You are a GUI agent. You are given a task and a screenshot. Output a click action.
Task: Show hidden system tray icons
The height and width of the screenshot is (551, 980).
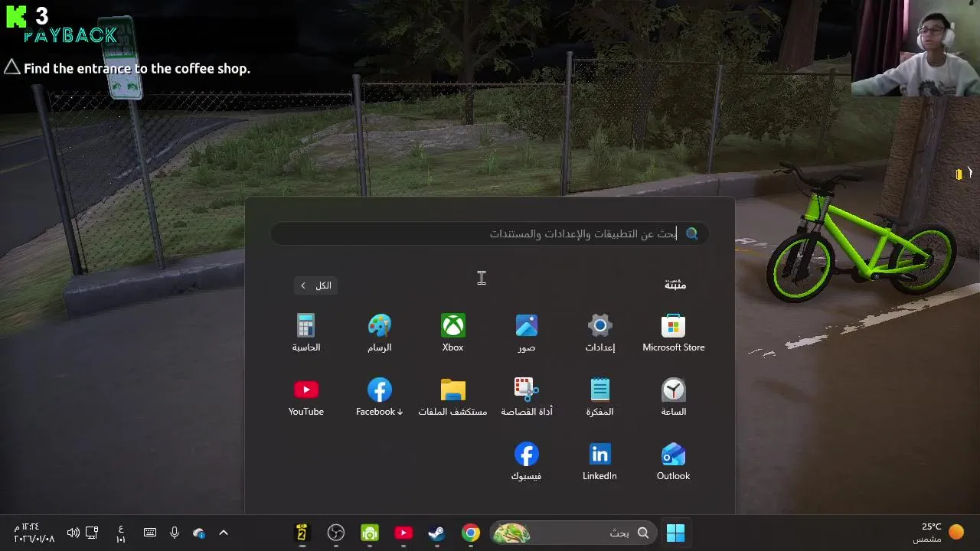[x=224, y=533]
